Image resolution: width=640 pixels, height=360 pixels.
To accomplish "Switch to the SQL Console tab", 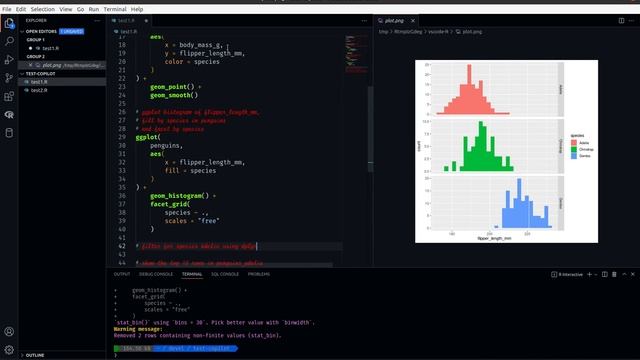I will click(x=225, y=274).
